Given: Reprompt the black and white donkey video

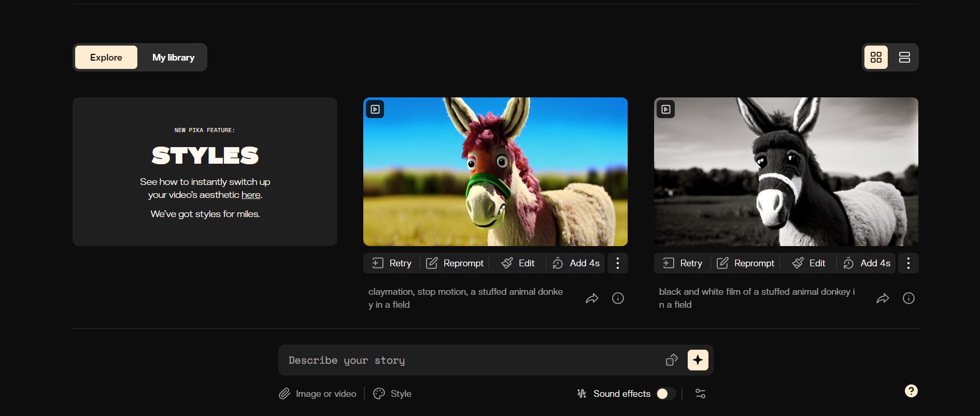Looking at the screenshot, I should 745,263.
